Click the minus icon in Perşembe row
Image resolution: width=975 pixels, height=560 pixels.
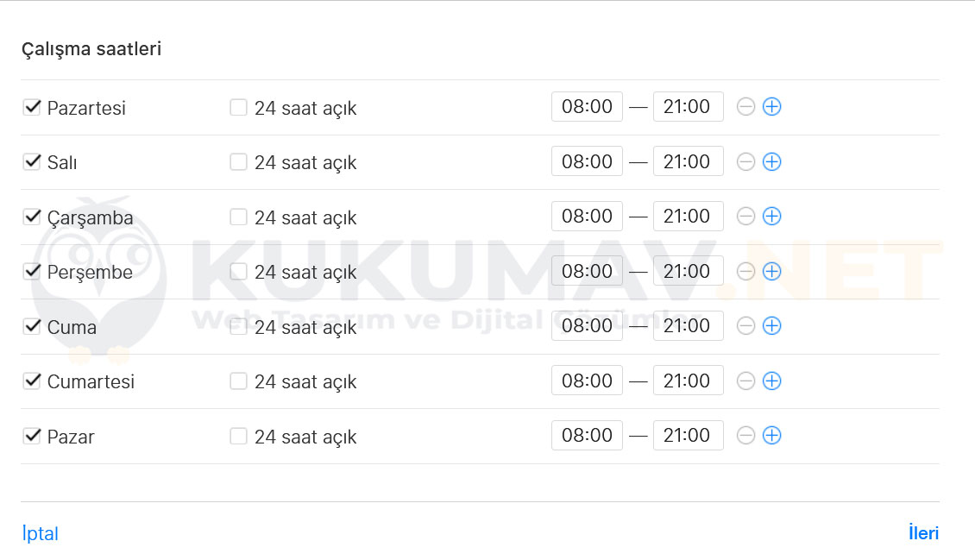(x=745, y=271)
